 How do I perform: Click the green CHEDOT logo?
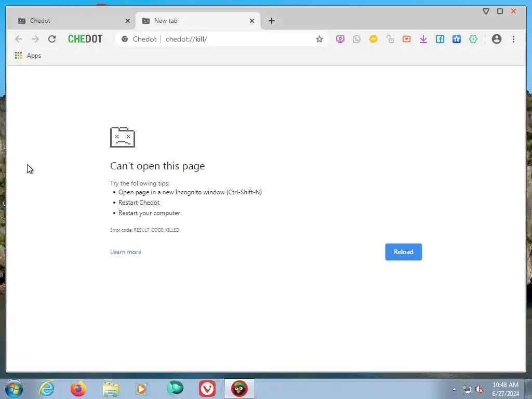pos(85,39)
